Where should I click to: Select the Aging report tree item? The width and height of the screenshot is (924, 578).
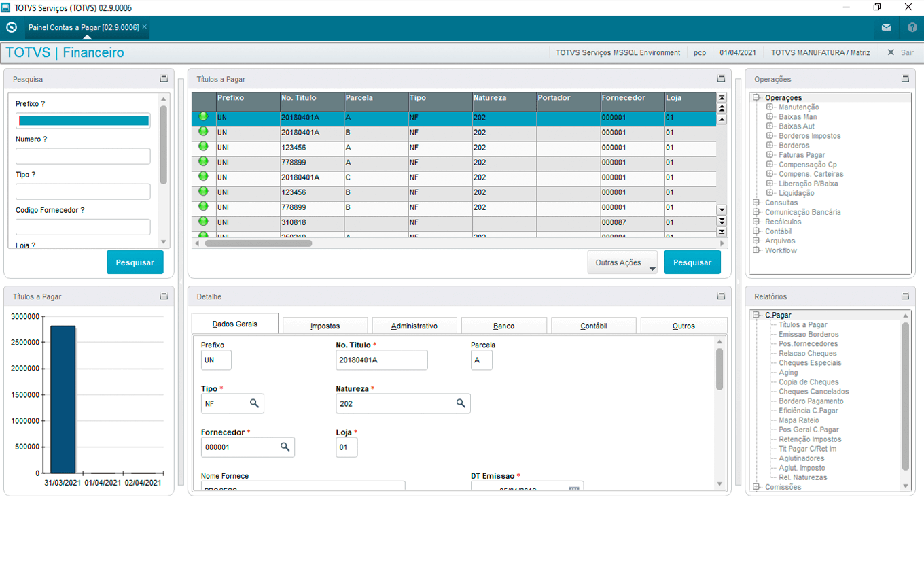click(x=788, y=373)
